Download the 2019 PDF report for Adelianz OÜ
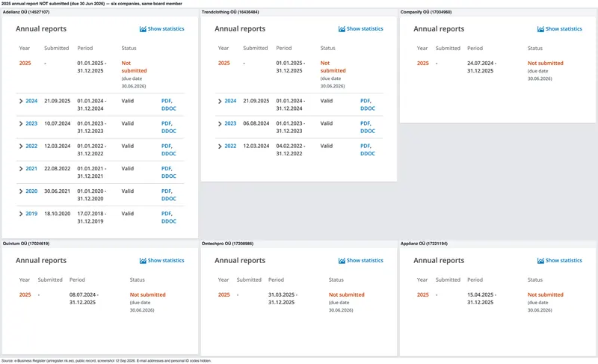This screenshot has height=364, width=598. tap(166, 214)
